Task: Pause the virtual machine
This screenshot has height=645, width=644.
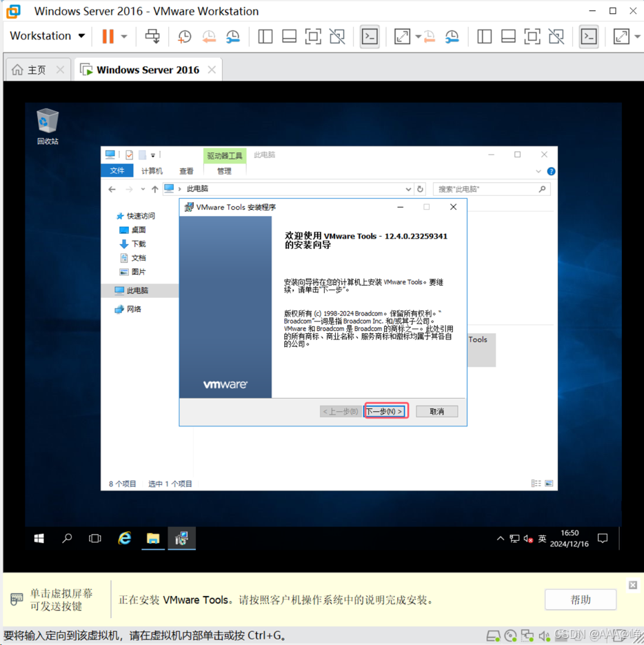Action: pos(108,36)
